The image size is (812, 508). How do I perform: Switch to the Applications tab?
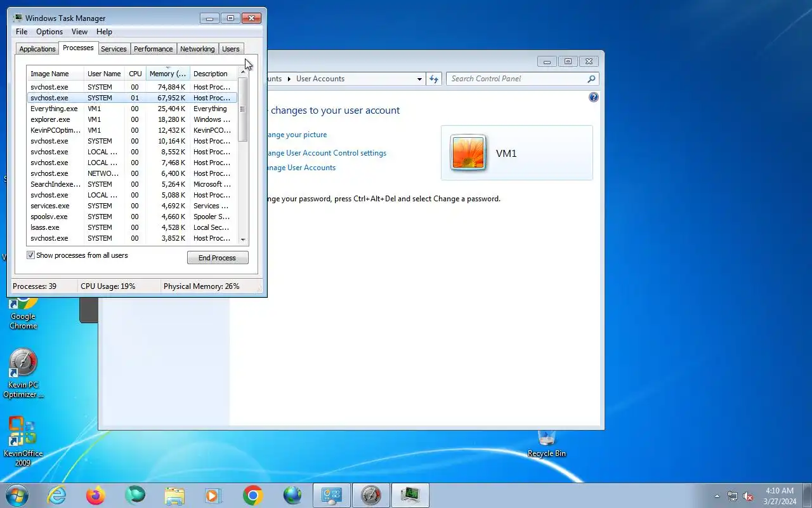click(x=37, y=49)
